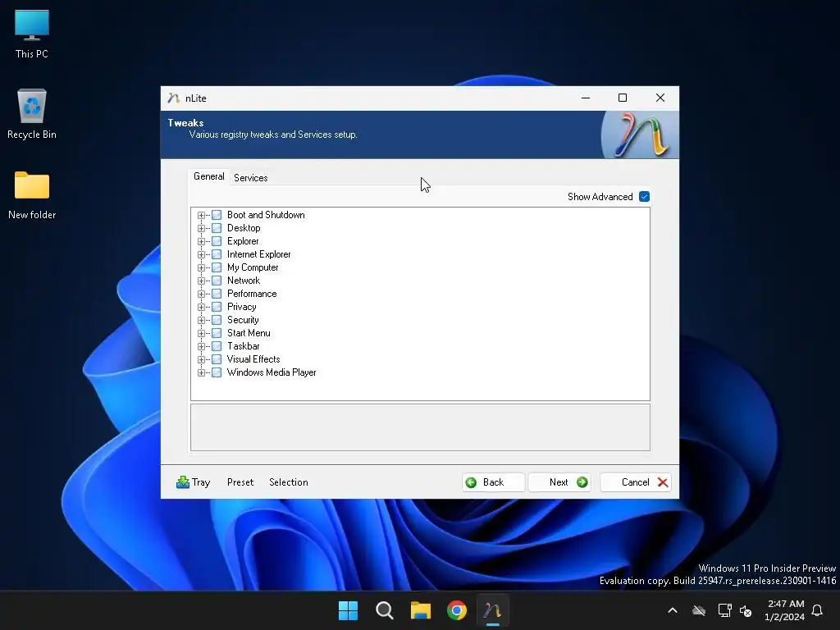Tick the Visual Effects checkbox

click(217, 359)
